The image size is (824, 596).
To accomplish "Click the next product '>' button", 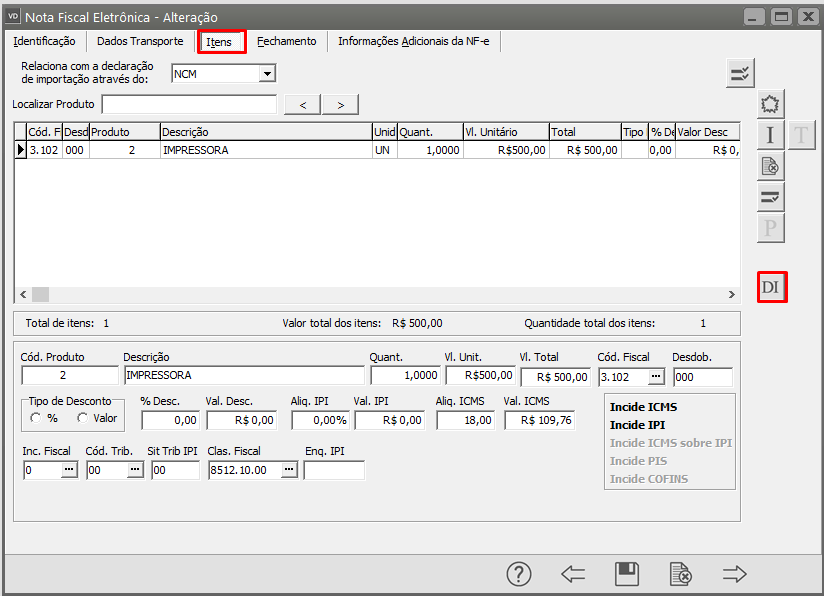I will coord(340,105).
